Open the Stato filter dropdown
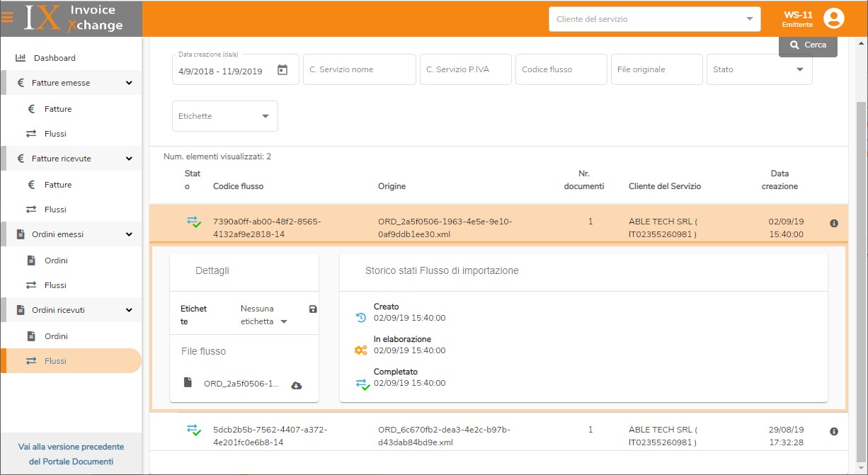 click(x=759, y=69)
